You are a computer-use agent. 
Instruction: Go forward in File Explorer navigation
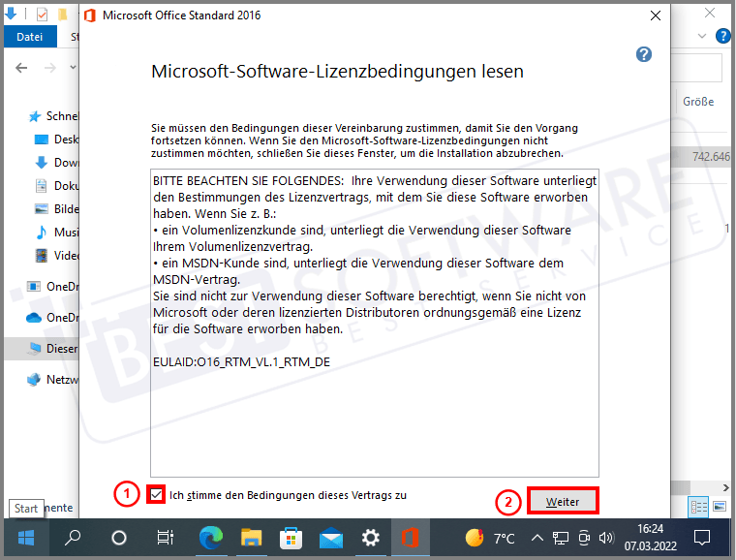coord(50,68)
